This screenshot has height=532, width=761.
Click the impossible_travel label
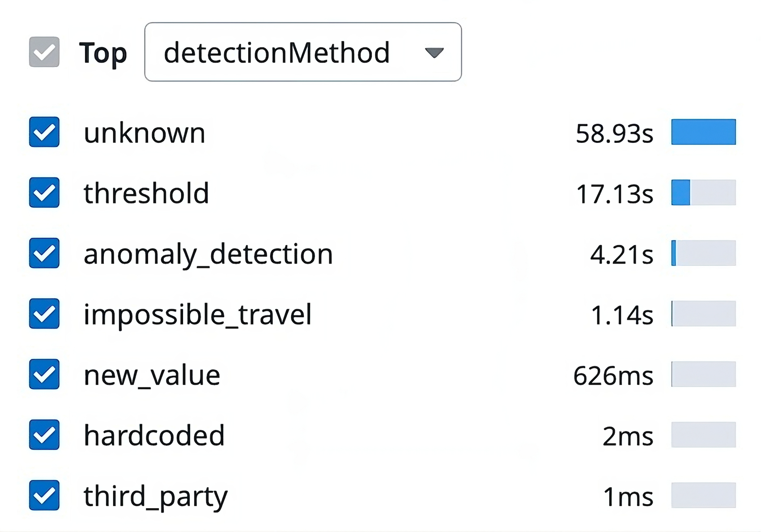click(198, 314)
